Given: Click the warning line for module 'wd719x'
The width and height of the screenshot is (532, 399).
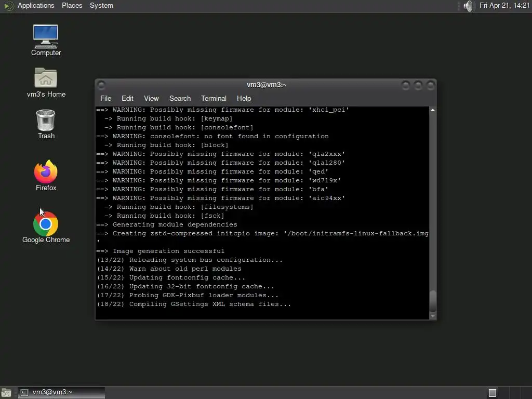Looking at the screenshot, I should coord(219,180).
